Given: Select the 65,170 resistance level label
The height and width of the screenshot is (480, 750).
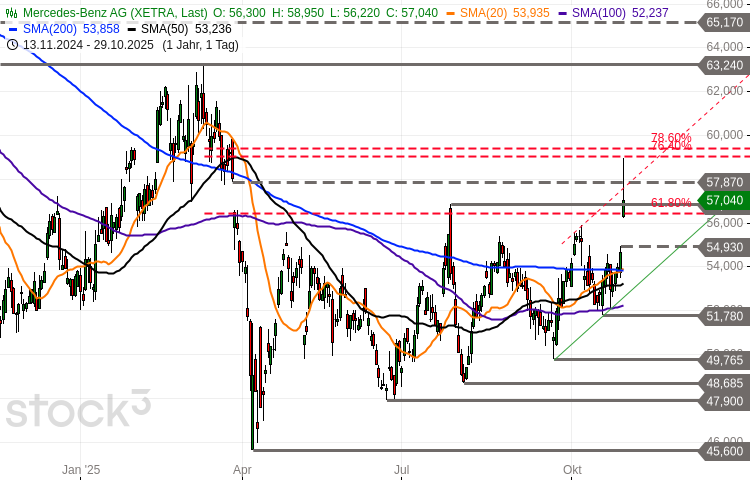Looking at the screenshot, I should pyautogui.click(x=725, y=21).
